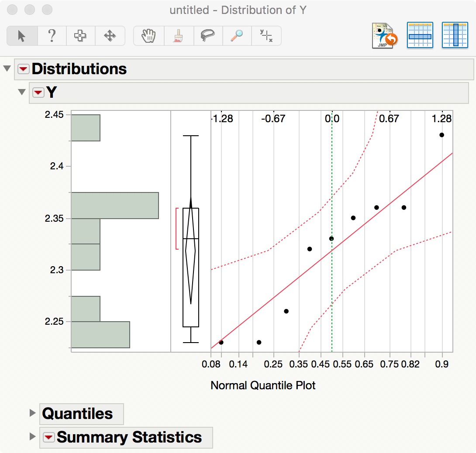Open the Y red triangle menu
The height and width of the screenshot is (453, 476).
(38, 93)
